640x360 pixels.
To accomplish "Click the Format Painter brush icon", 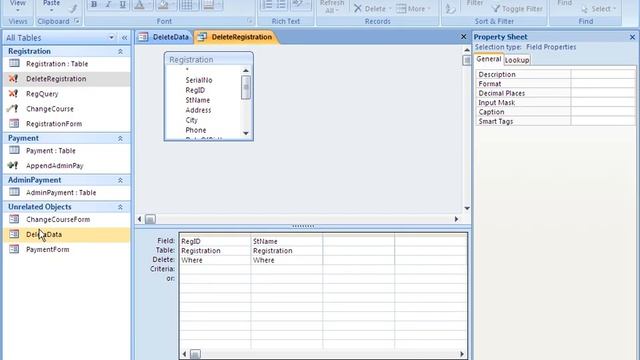I will pyautogui.click(x=73, y=7).
